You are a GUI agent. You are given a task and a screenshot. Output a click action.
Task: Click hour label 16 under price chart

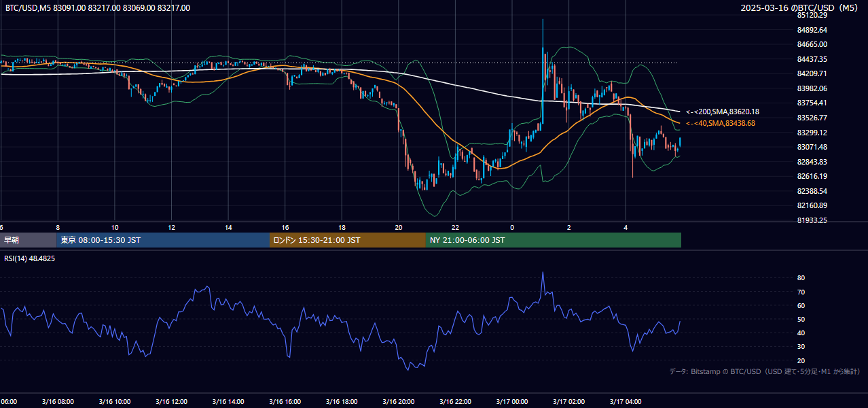(285, 227)
